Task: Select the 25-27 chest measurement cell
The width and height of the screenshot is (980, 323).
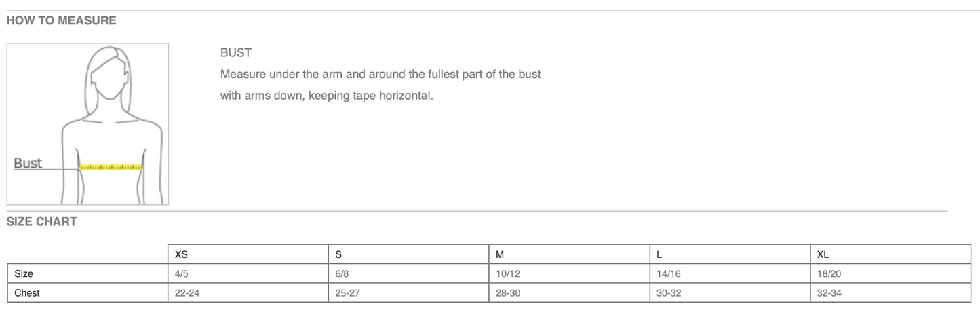Action: point(347,293)
